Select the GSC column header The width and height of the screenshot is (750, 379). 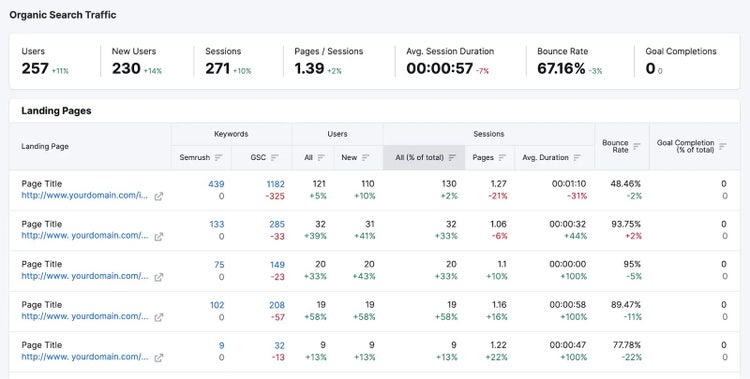click(x=262, y=157)
